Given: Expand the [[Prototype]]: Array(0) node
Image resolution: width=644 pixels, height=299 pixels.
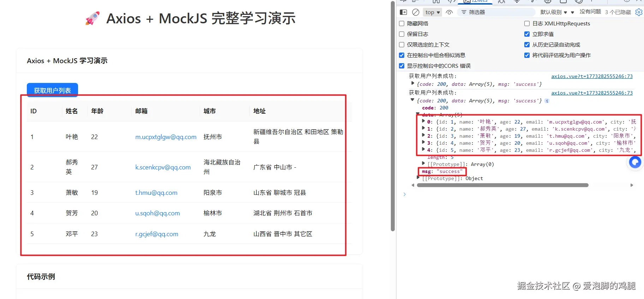Looking at the screenshot, I should 423,163.
